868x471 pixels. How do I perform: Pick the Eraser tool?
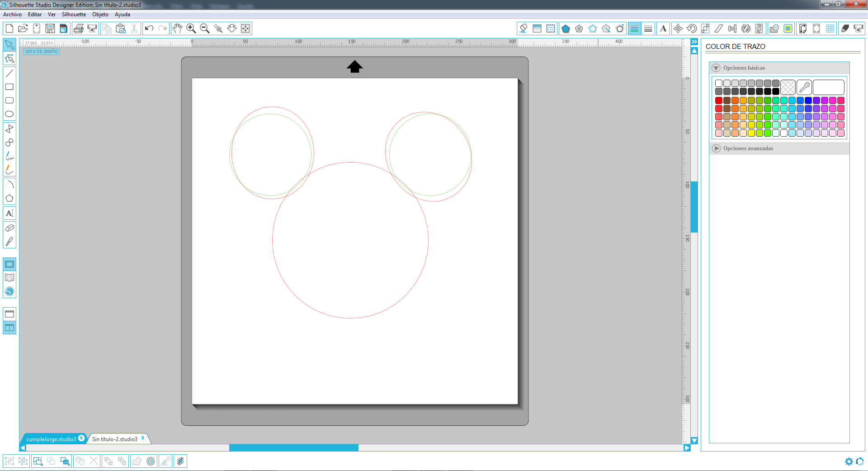[9, 228]
